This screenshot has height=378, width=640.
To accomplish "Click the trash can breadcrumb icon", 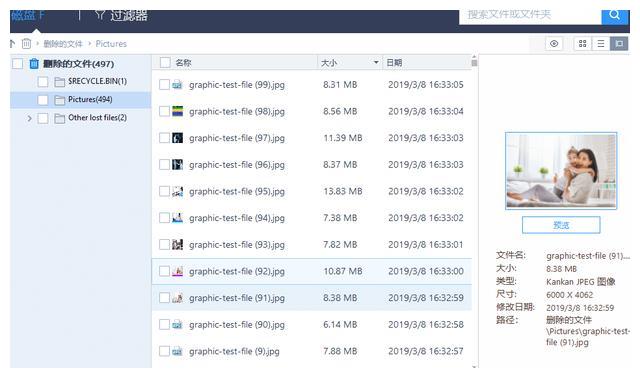I will pyautogui.click(x=26, y=43).
